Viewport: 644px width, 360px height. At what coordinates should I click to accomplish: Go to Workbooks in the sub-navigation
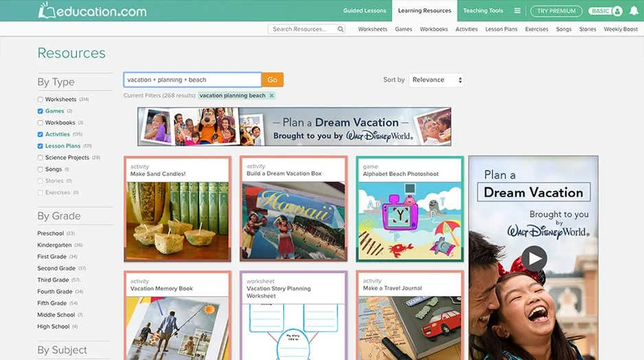(434, 29)
